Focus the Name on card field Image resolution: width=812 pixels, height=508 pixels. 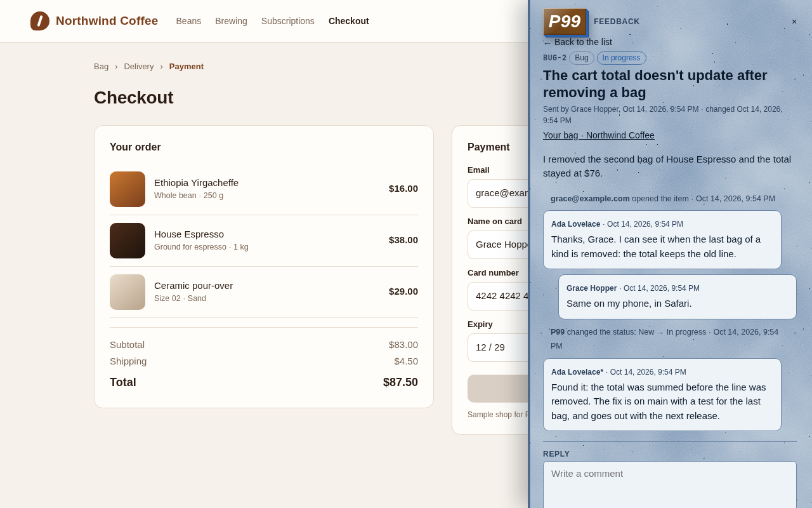(x=498, y=244)
